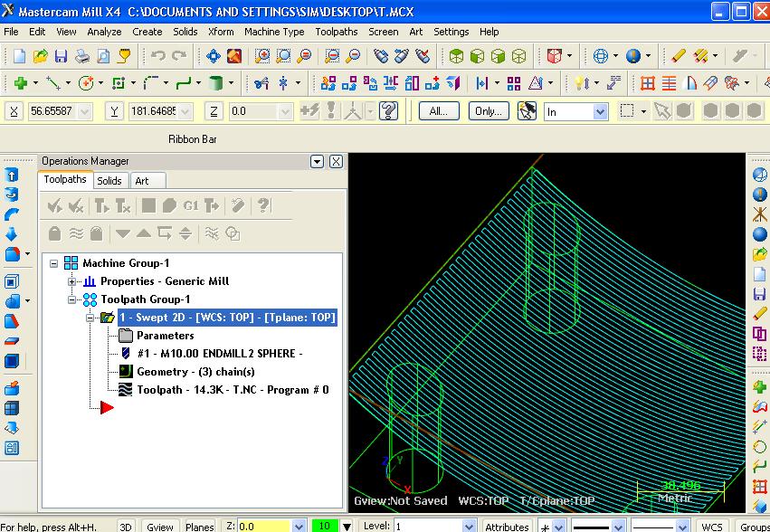
Task: Expand the Properties - Generic Mill node
Action: (71, 281)
